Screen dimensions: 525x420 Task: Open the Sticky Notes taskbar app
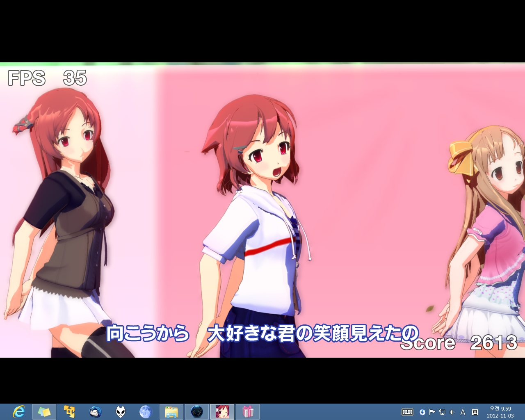tap(44, 411)
